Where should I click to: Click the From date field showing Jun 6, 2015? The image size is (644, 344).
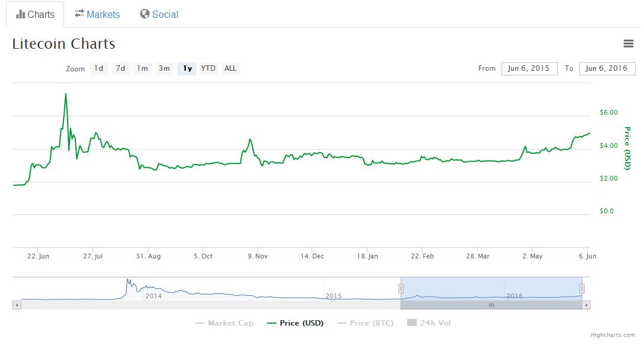[x=529, y=68]
